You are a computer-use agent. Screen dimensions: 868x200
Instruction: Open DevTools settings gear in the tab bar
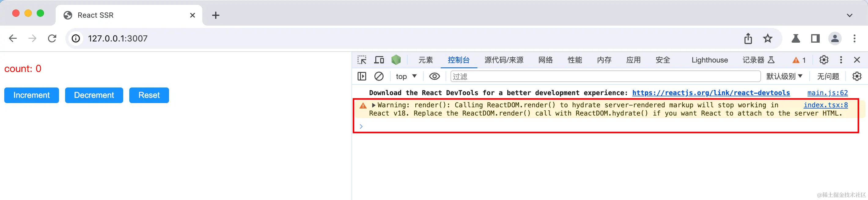[x=824, y=60]
